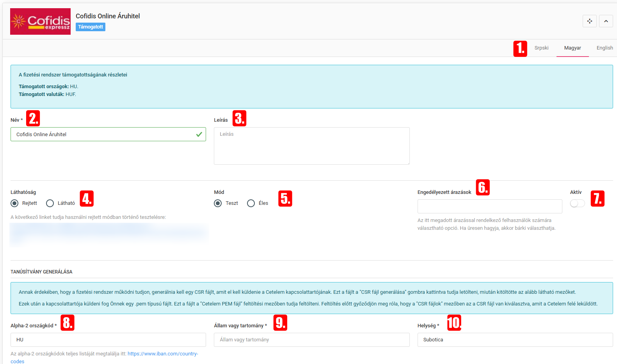617x364 pixels.
Task: Click the Helység input field
Action: coord(515,340)
